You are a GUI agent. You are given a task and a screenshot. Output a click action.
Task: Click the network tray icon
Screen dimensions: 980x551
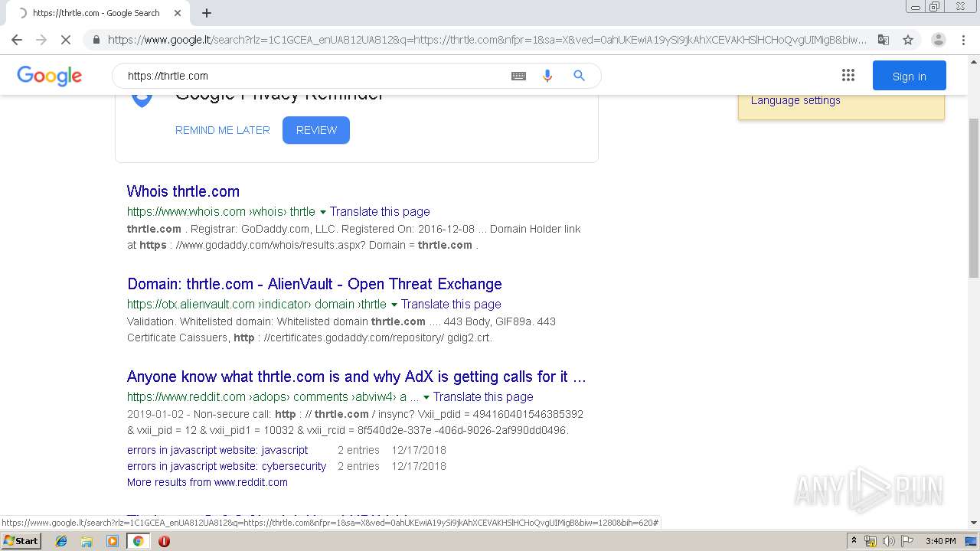870,541
